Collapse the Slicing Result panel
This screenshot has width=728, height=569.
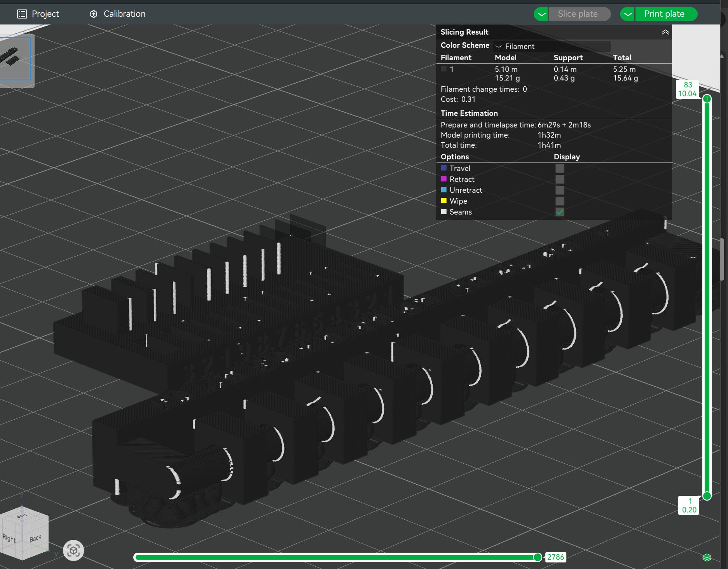coord(665,32)
